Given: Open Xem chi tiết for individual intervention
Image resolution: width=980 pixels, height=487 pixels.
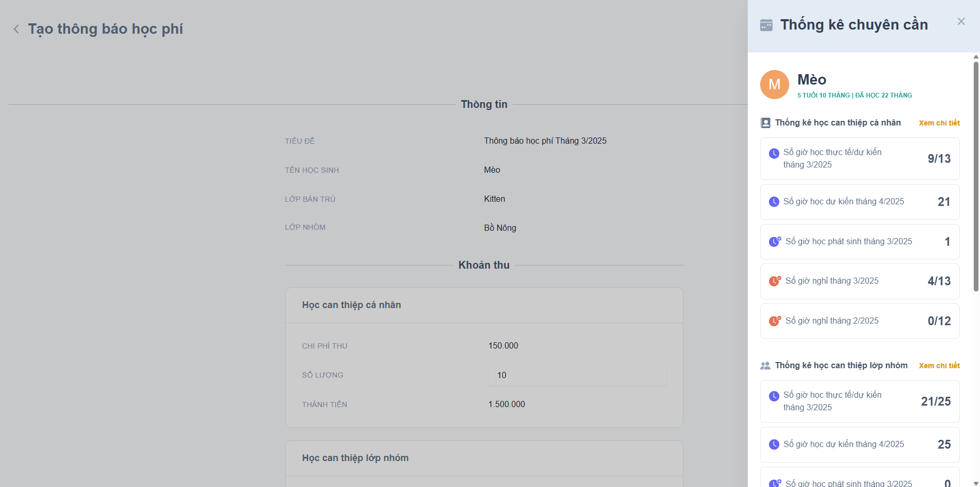Looking at the screenshot, I should point(939,123).
